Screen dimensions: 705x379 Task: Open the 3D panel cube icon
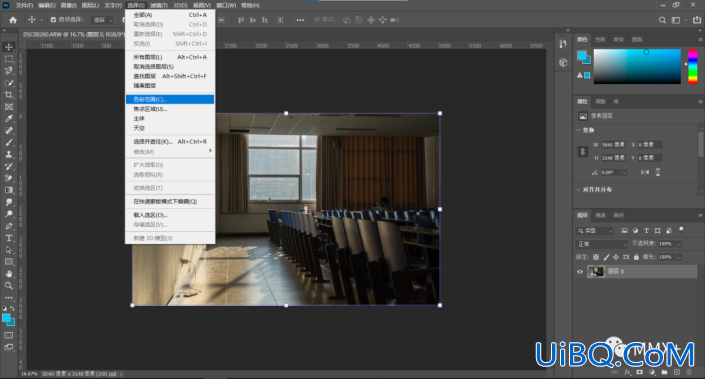[563, 62]
